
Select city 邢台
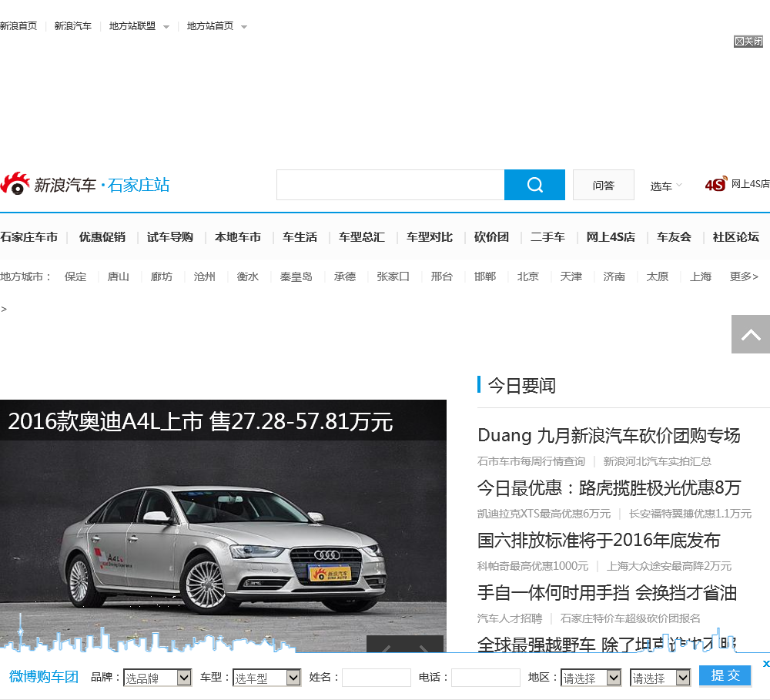pyautogui.click(x=441, y=276)
